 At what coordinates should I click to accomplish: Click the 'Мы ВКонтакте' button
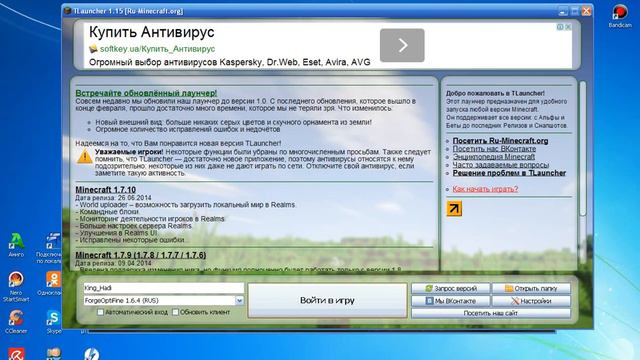[x=451, y=301]
